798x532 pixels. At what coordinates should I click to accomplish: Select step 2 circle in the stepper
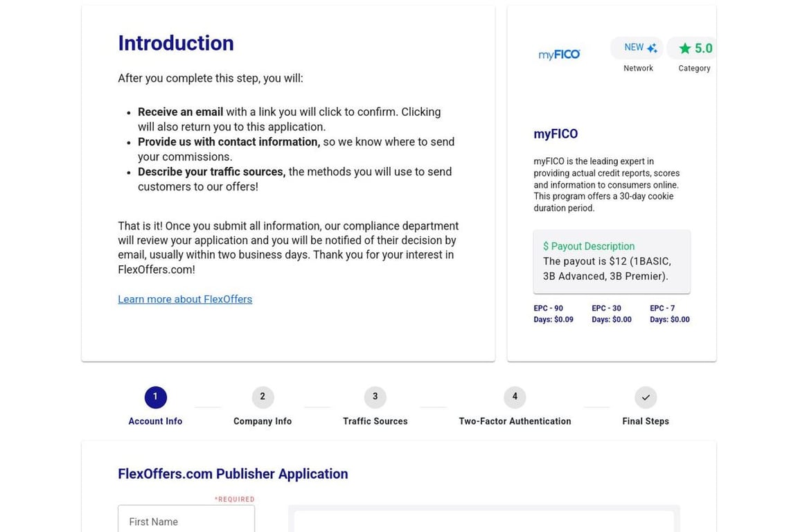click(x=263, y=397)
